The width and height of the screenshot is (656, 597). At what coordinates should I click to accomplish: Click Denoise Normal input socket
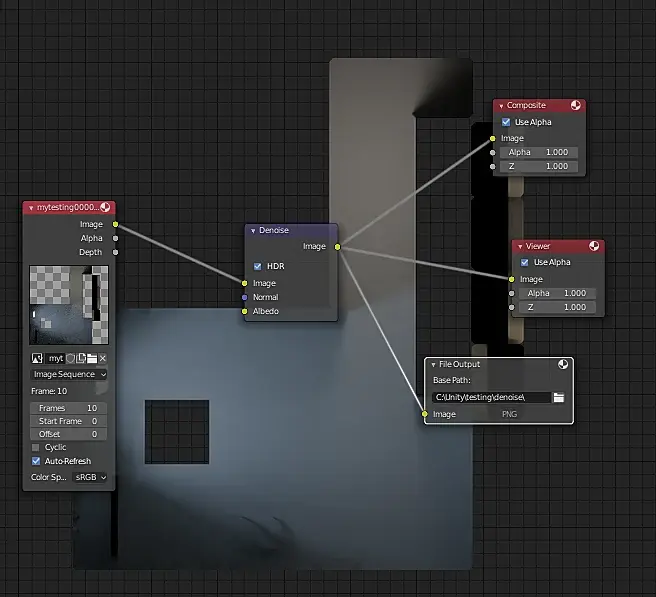click(245, 297)
